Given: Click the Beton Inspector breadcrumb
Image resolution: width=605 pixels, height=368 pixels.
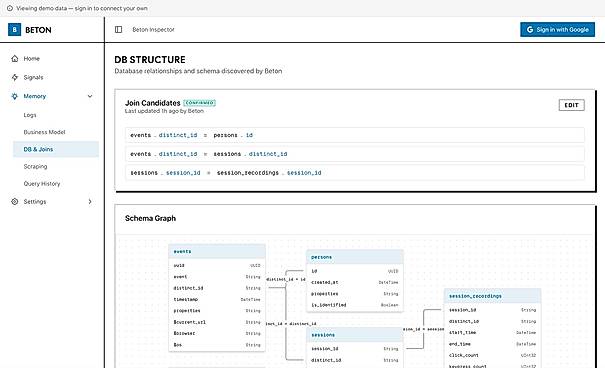Looking at the screenshot, I should [x=153, y=30].
